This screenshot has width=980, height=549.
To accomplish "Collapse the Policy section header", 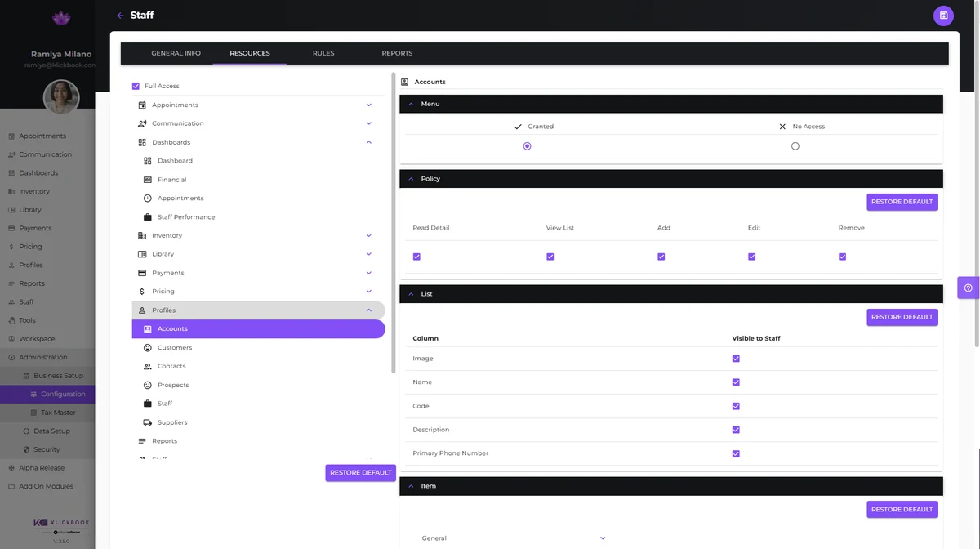I will click(671, 178).
